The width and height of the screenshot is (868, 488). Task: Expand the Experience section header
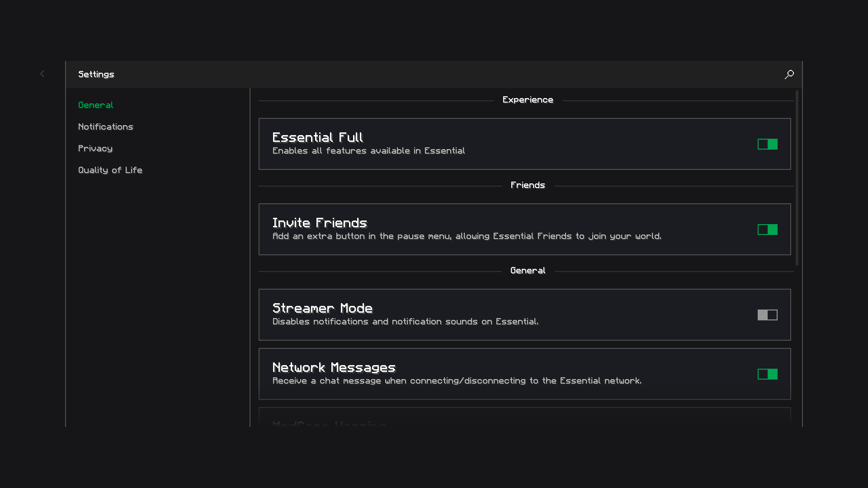[527, 99]
